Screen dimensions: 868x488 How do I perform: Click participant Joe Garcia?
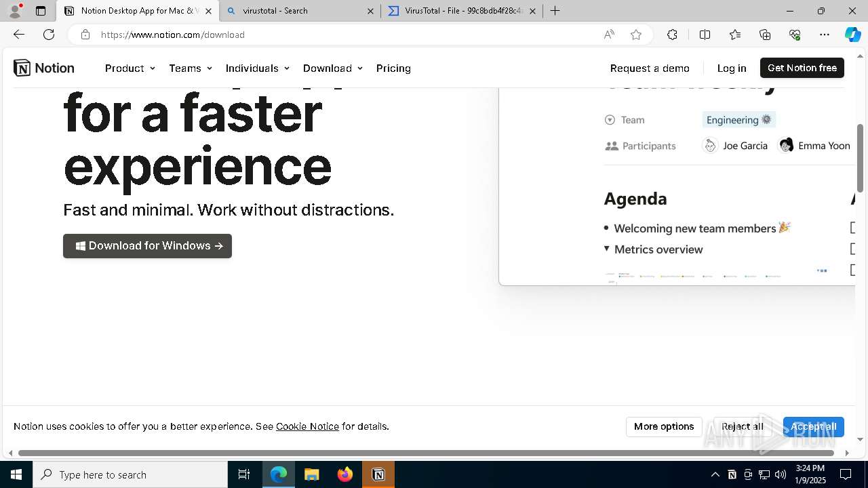(x=735, y=146)
